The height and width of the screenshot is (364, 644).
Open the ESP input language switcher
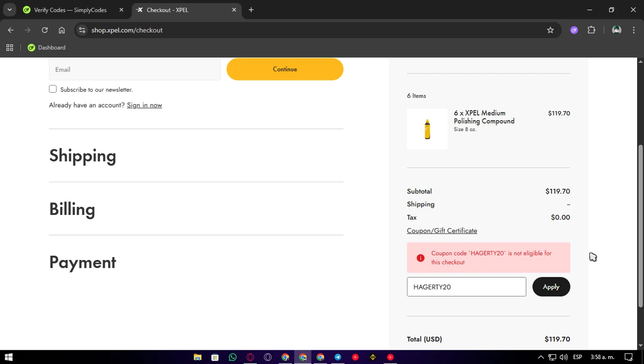click(577, 357)
